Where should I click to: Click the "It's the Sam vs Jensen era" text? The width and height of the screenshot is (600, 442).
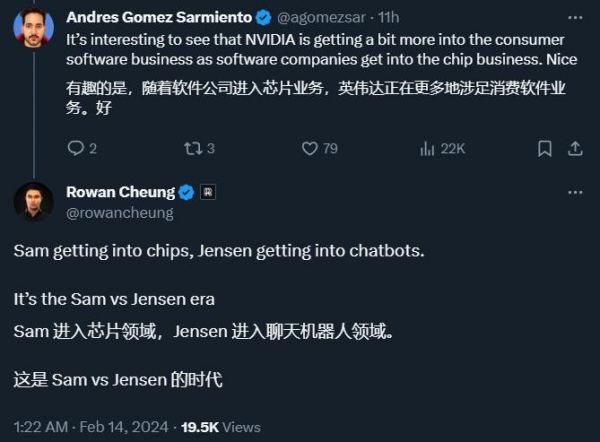point(114,299)
